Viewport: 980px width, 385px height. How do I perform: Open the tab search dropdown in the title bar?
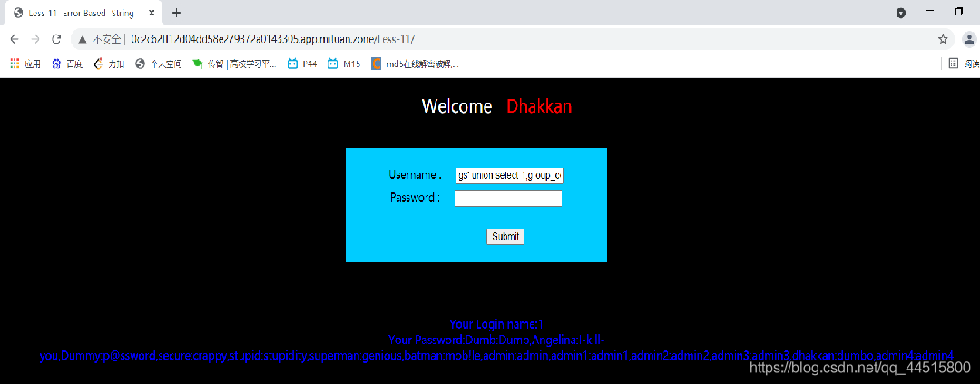tap(901, 13)
